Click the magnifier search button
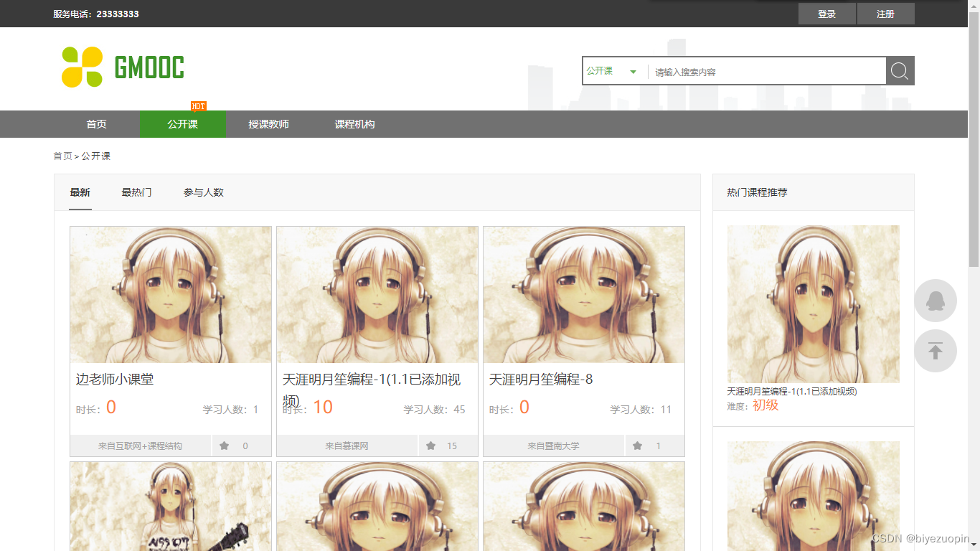Image resolution: width=980 pixels, height=551 pixels. [x=900, y=70]
